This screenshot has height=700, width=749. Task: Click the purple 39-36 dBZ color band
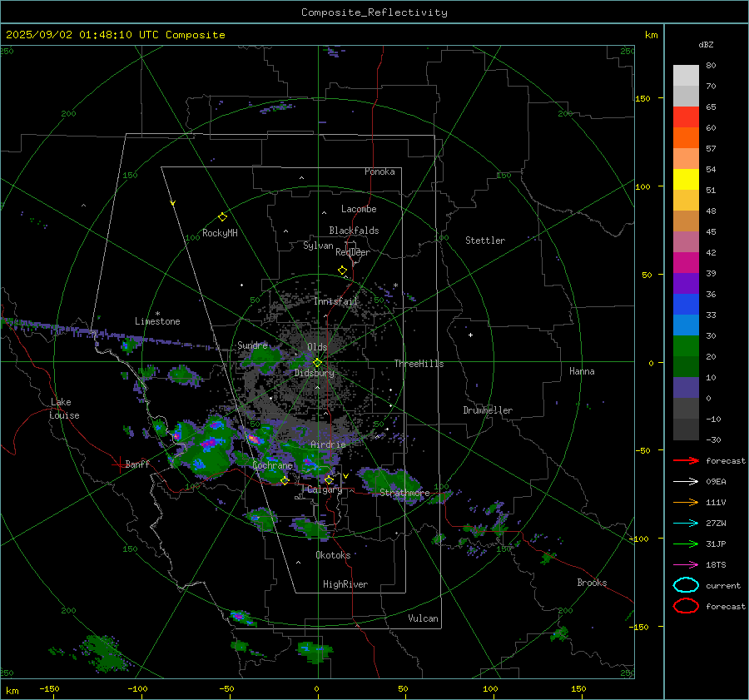click(x=686, y=283)
